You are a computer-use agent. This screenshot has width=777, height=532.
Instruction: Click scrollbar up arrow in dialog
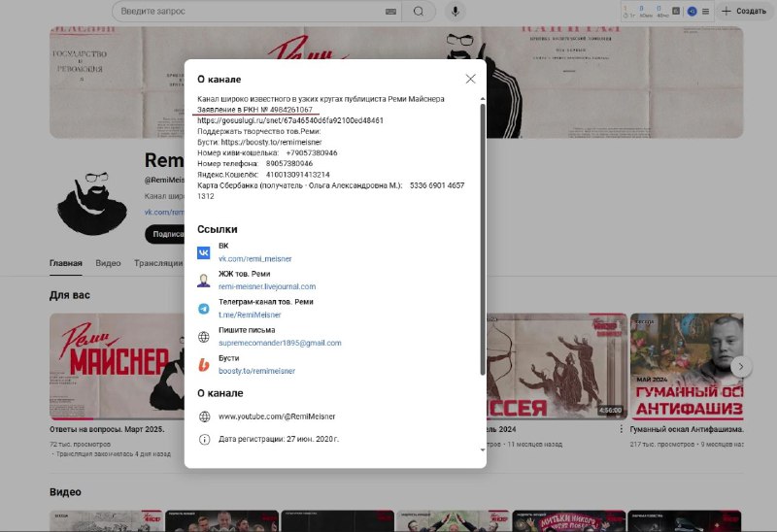(483, 99)
